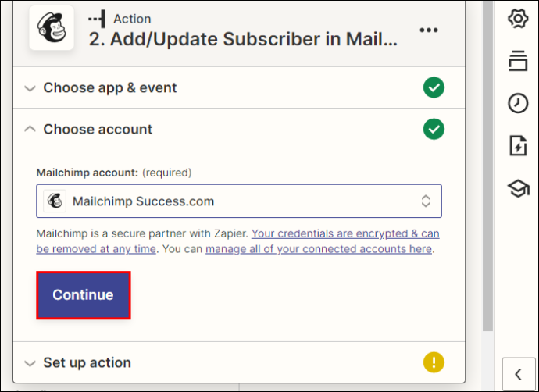Click green checkmark beside Choose account
The image size is (539, 392).
click(x=434, y=129)
